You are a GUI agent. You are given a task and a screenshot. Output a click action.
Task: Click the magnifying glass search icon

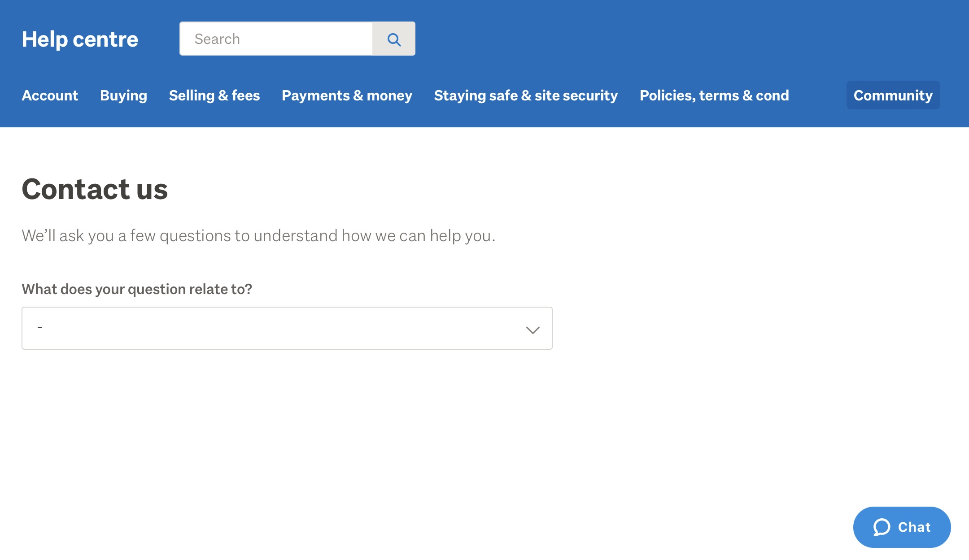point(394,39)
